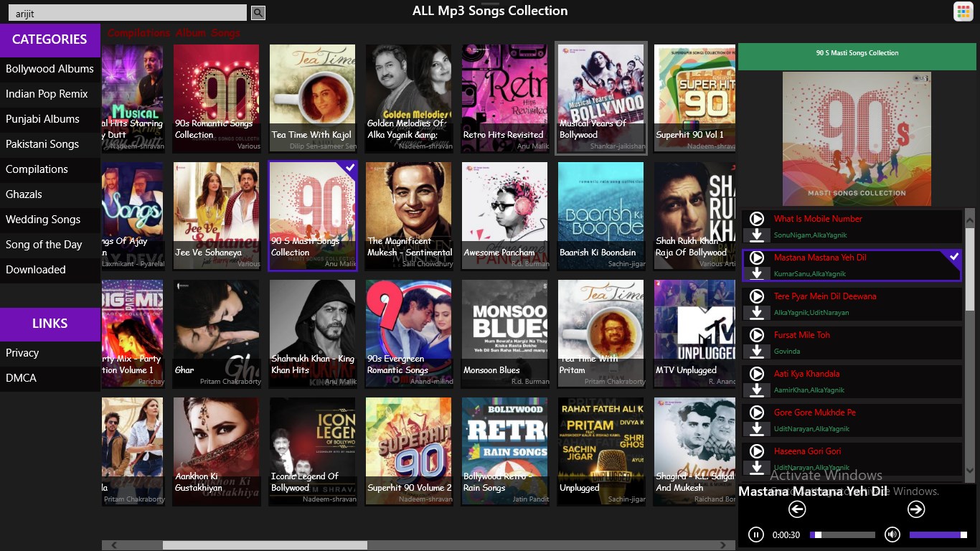Skip to the next track arrow
Screen dimensions: 980x551
click(x=916, y=509)
